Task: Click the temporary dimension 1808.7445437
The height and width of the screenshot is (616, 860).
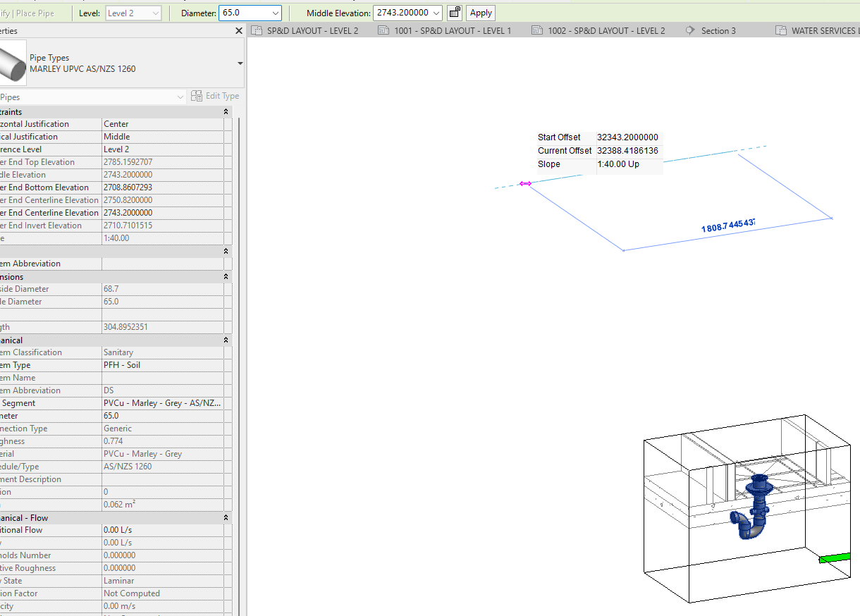Action: [728, 226]
